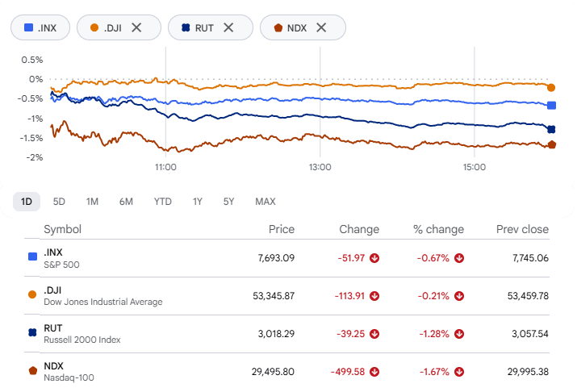Click the previous close 53,459.78
The width and height of the screenshot is (577, 392).
point(528,296)
